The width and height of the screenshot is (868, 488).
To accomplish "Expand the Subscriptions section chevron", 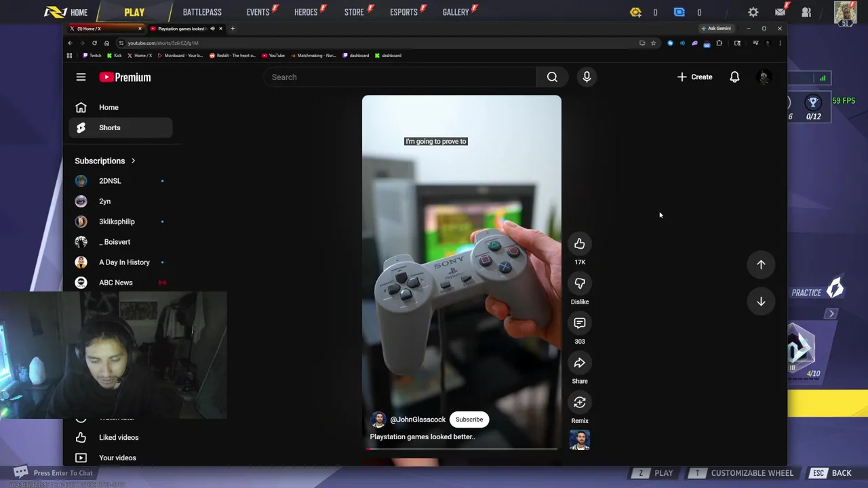I will [x=133, y=161].
